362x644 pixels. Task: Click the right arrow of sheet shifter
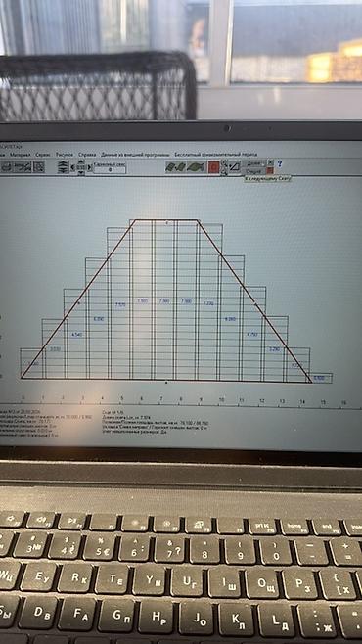(89, 167)
